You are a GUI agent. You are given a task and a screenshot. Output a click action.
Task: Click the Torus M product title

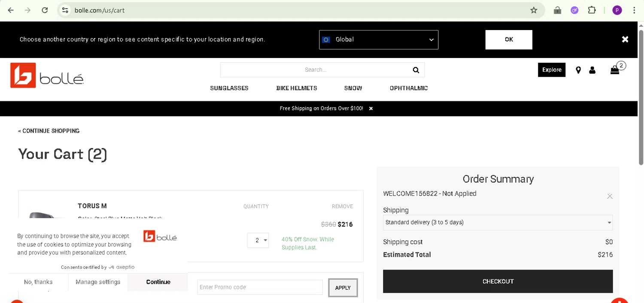92,206
